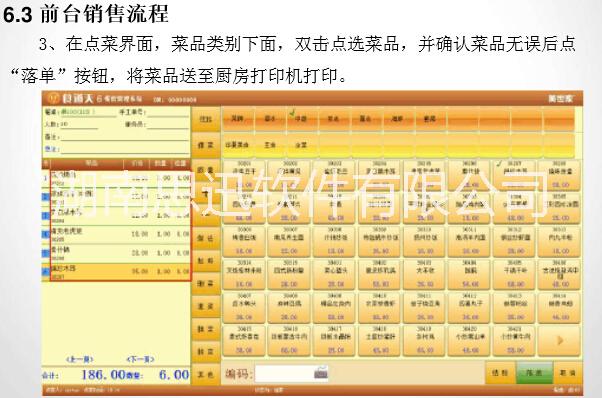Click the 备注 input line

click(x=124, y=137)
